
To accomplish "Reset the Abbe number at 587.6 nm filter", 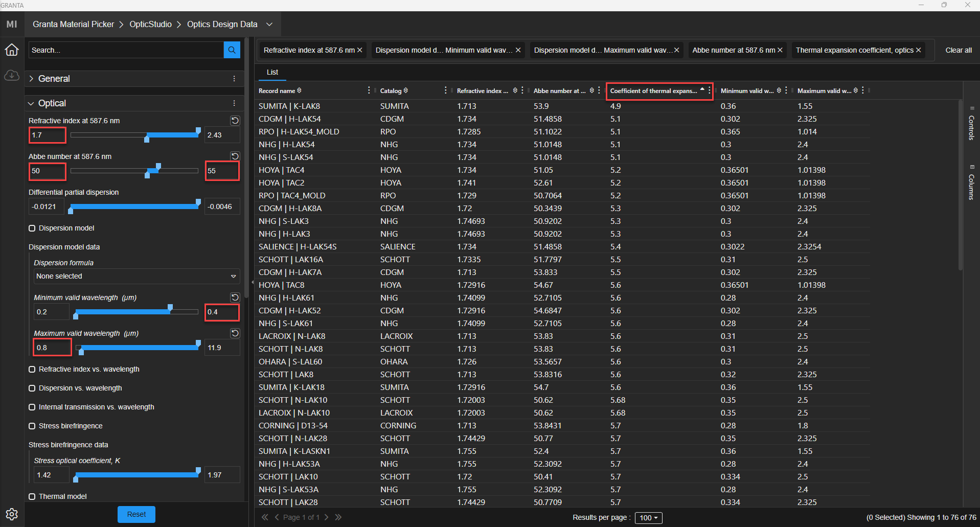I will tap(235, 156).
